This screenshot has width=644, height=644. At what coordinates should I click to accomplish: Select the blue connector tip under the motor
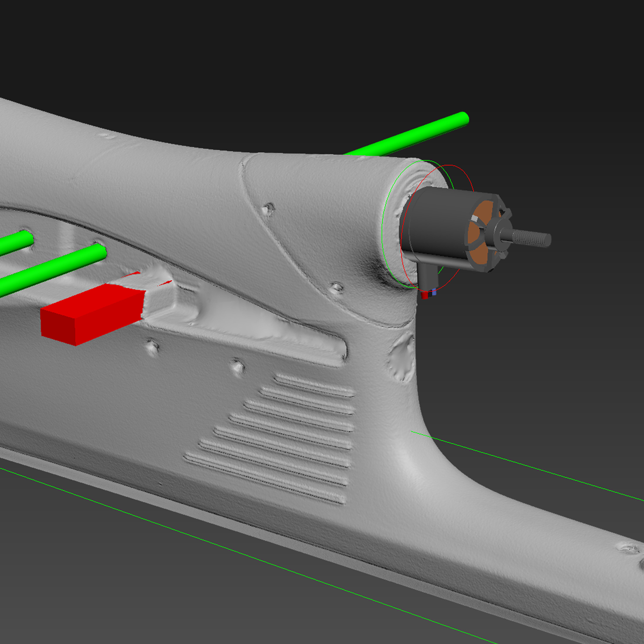pyautogui.click(x=434, y=292)
